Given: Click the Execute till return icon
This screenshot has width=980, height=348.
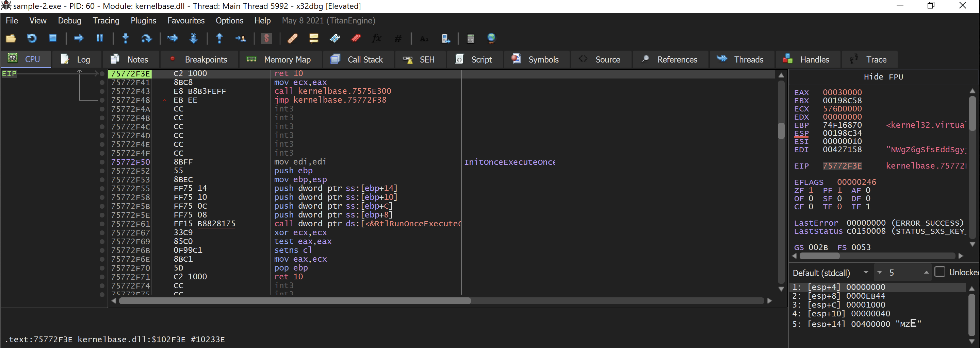Looking at the screenshot, I should (219, 38).
